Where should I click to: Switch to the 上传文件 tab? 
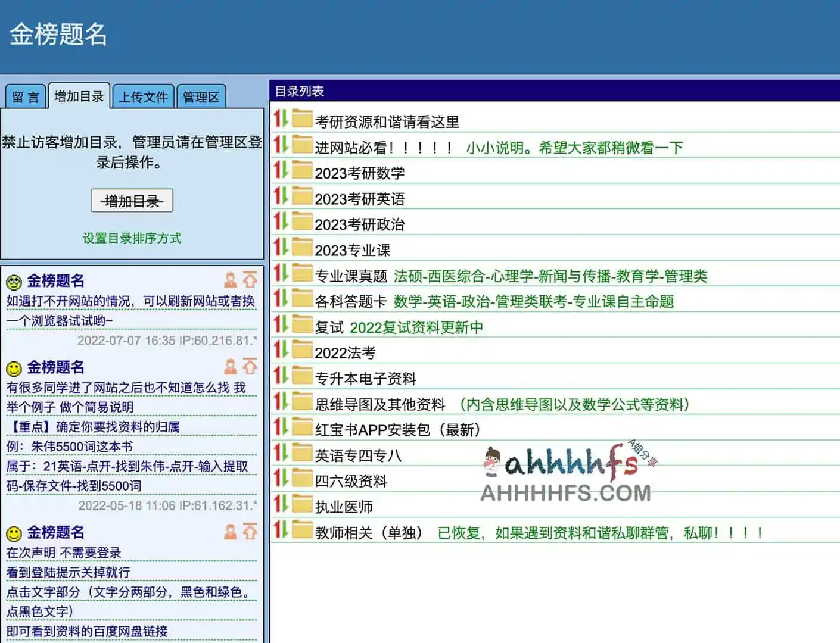(143, 96)
